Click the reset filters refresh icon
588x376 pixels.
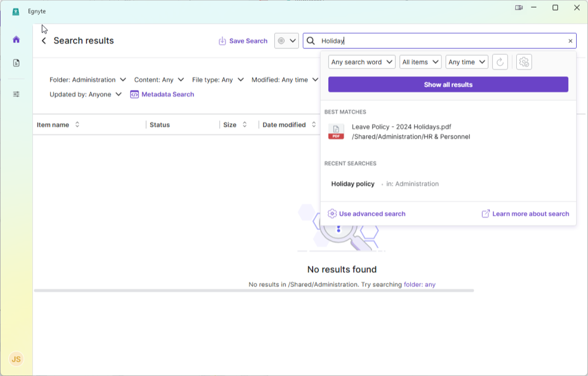[500, 62]
